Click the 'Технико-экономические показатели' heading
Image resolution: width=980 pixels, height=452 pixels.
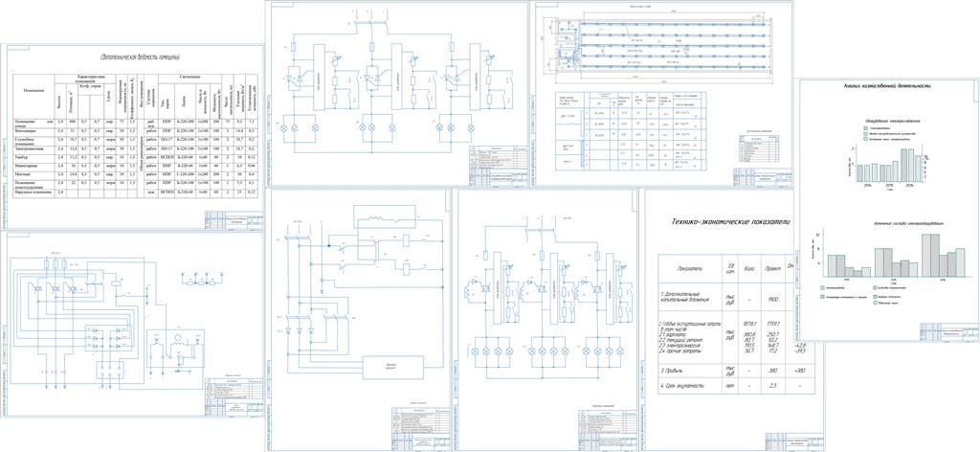730,221
